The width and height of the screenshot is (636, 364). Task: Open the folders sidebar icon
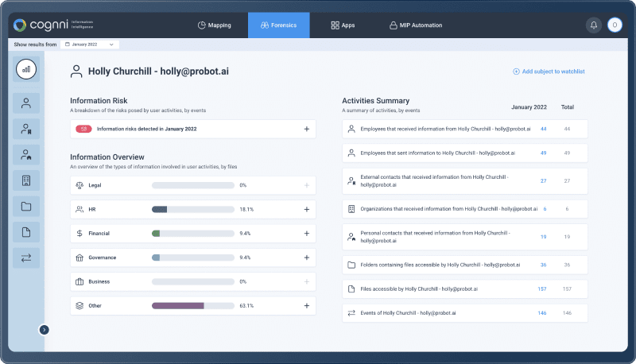coord(26,207)
